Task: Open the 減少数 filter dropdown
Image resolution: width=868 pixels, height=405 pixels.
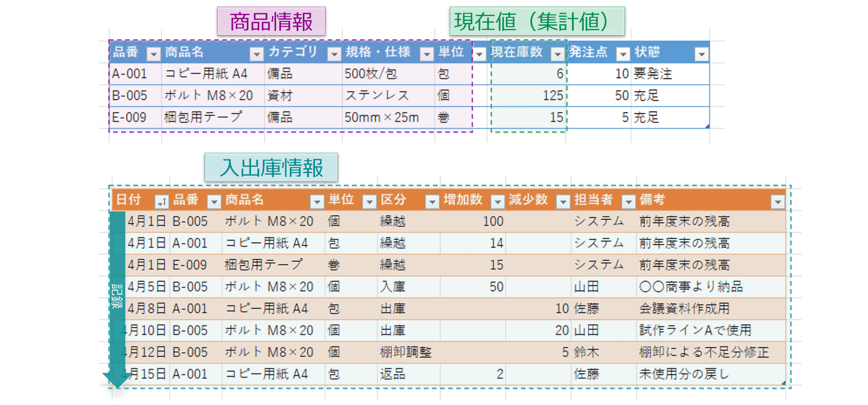Action: point(563,202)
